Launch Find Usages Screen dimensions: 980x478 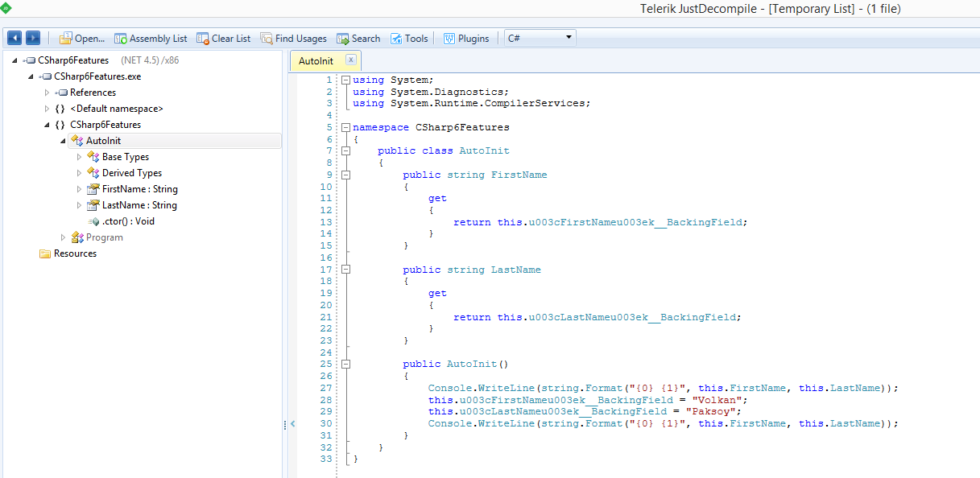click(293, 37)
